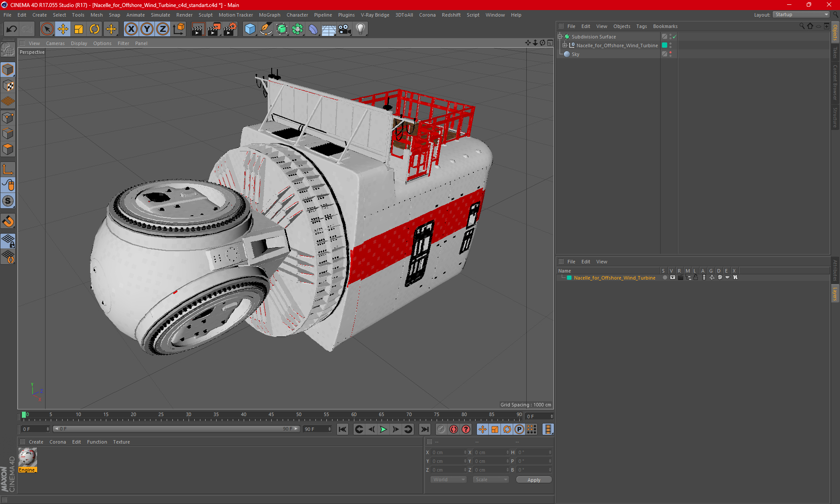Open the spline pen tool
840x504 pixels.
(x=266, y=29)
